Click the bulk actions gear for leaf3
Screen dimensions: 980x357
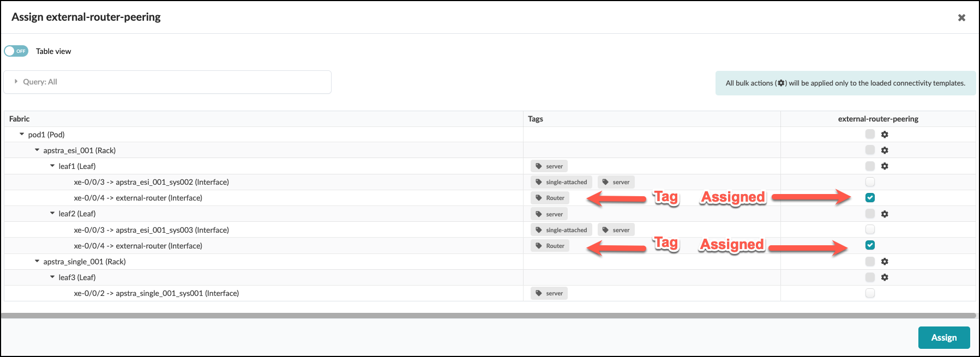pyautogui.click(x=885, y=277)
